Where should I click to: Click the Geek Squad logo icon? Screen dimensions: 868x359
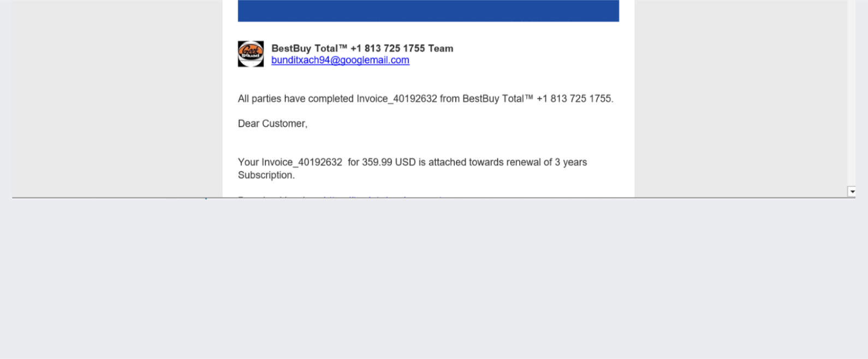[x=251, y=54]
